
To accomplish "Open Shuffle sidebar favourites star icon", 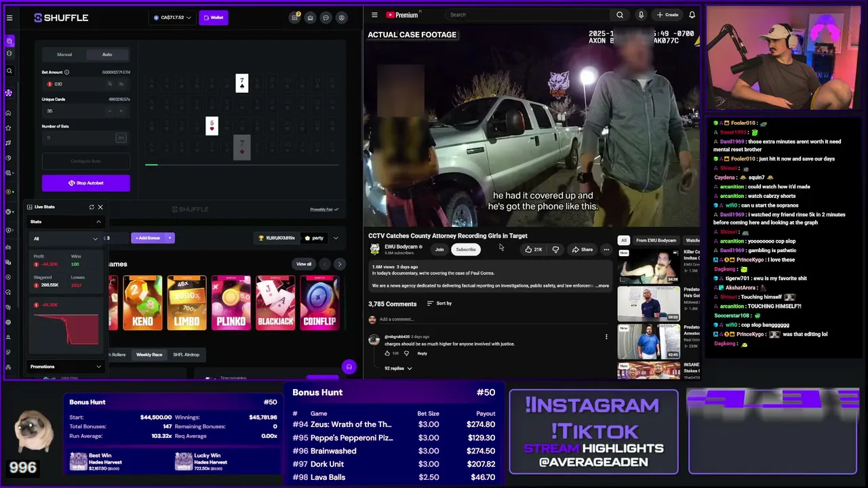I will pyautogui.click(x=9, y=127).
